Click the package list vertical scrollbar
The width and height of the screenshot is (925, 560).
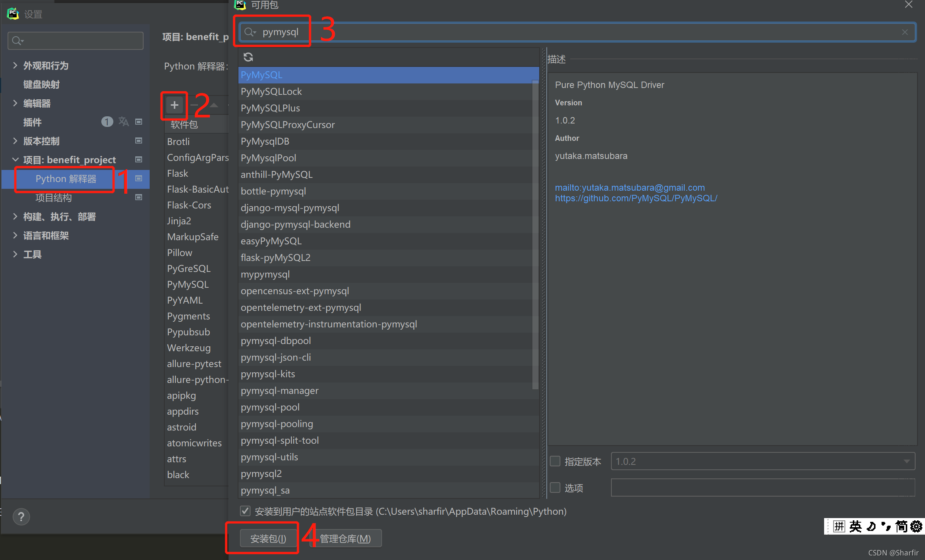pos(535,234)
